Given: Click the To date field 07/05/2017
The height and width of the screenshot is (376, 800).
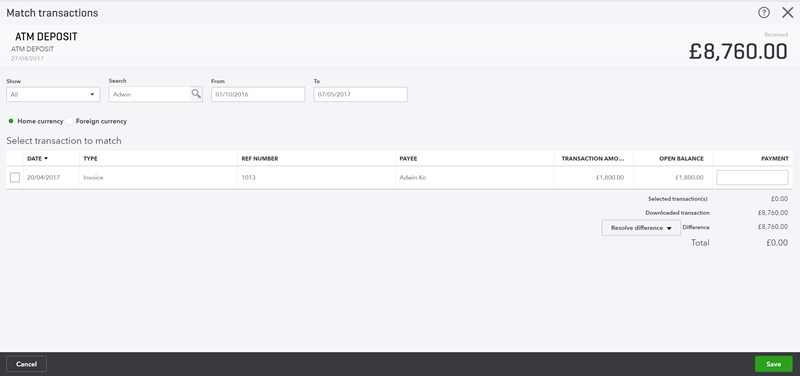Looking at the screenshot, I should (x=360, y=94).
